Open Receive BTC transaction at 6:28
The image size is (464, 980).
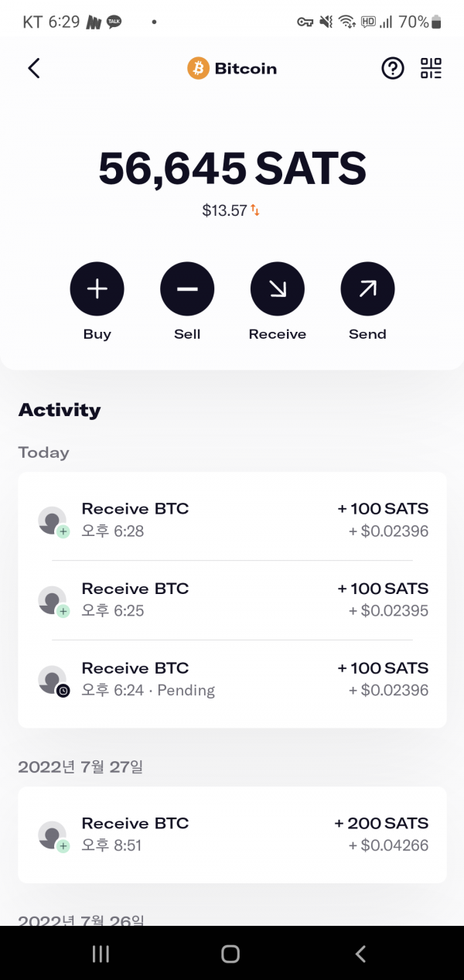(x=232, y=520)
